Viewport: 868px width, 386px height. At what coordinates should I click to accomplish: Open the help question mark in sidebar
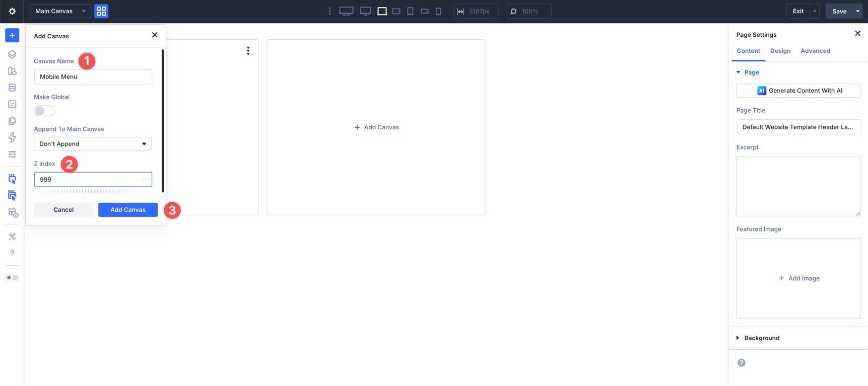coord(12,253)
